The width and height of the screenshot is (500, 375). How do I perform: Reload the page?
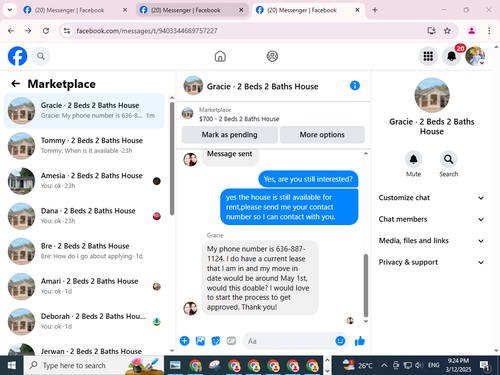(46, 31)
